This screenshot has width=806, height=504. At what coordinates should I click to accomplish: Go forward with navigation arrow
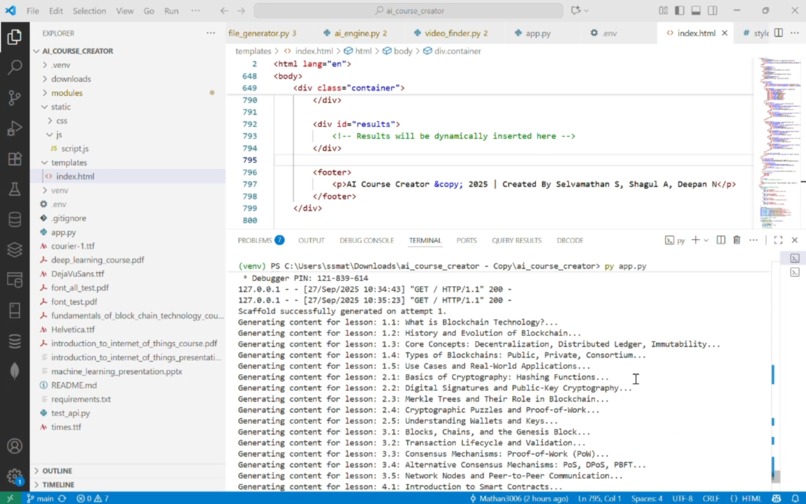coord(241,11)
